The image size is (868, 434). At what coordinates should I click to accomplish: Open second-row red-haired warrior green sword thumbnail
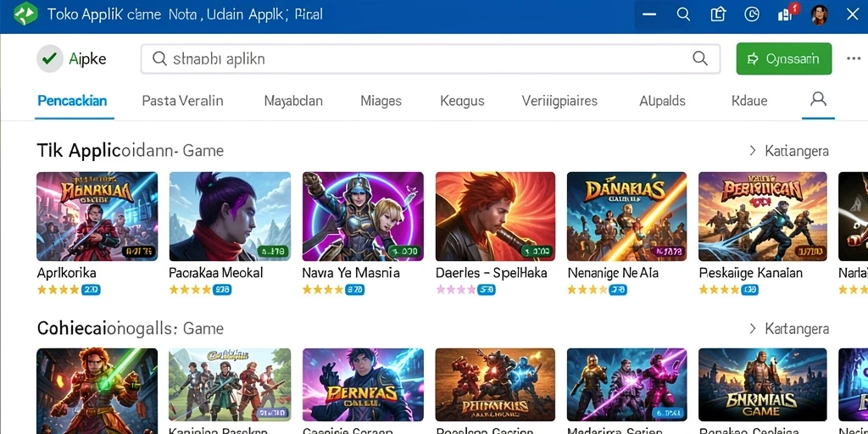97,391
